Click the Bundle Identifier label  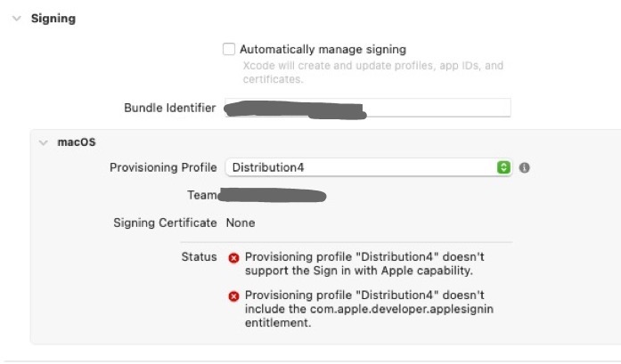170,108
